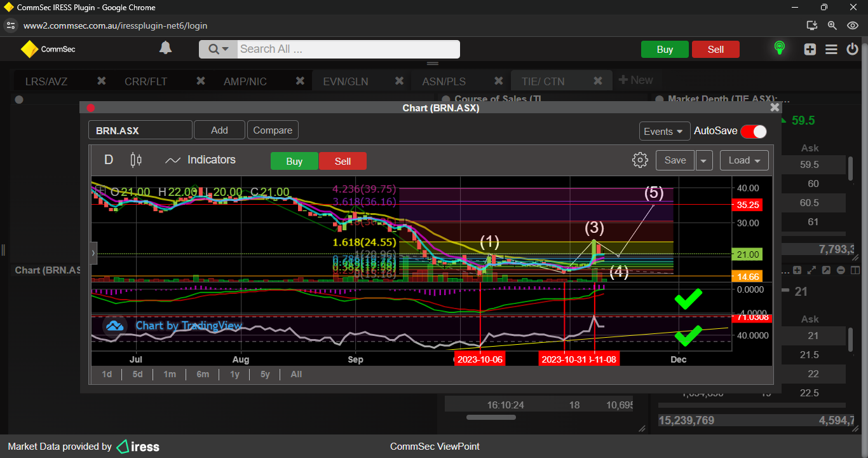Click the green lightbulb status icon
The image size is (868, 458).
[779, 48]
